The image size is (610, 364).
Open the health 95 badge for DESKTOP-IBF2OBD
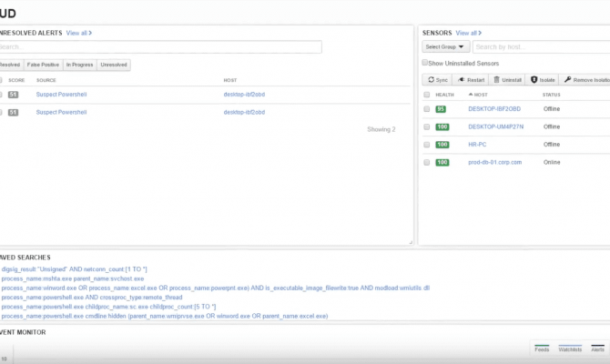(441, 109)
